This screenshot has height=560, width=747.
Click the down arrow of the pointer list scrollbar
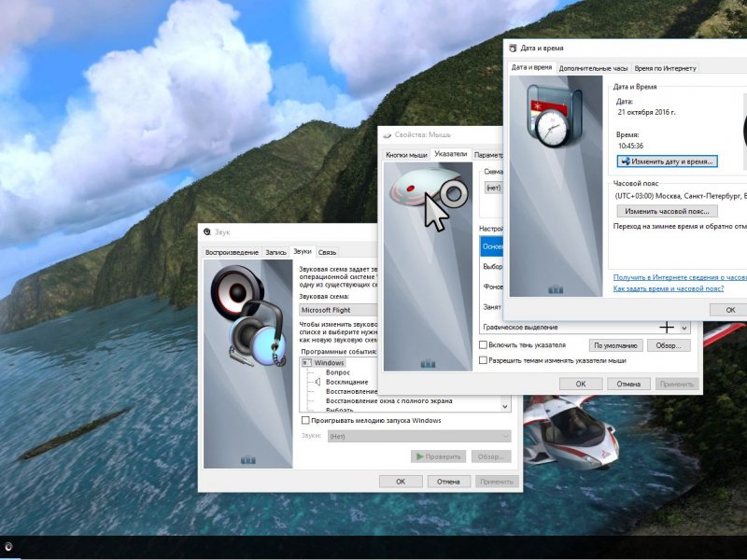pyautogui.click(x=684, y=328)
